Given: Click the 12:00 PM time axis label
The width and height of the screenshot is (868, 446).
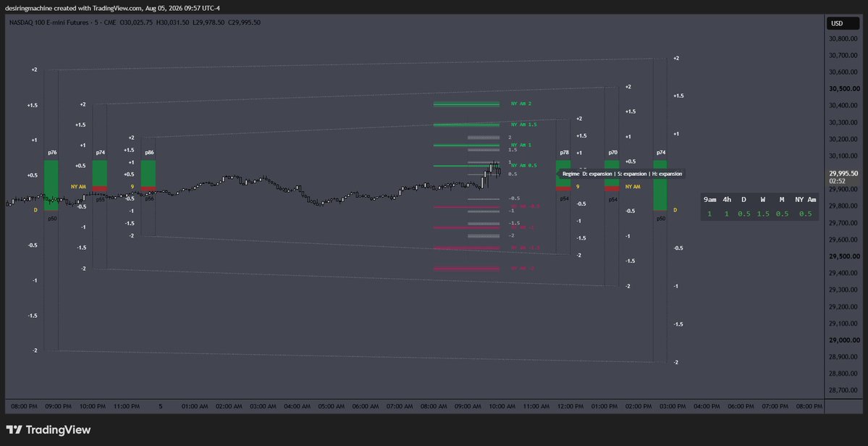Looking at the screenshot, I should coord(570,406).
